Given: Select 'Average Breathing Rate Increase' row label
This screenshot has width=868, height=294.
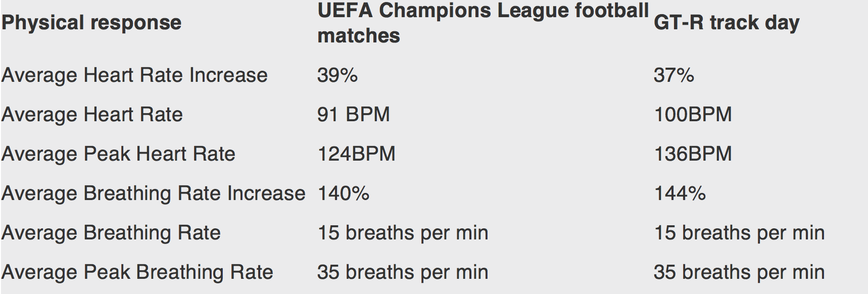Looking at the screenshot, I should coord(154,193).
